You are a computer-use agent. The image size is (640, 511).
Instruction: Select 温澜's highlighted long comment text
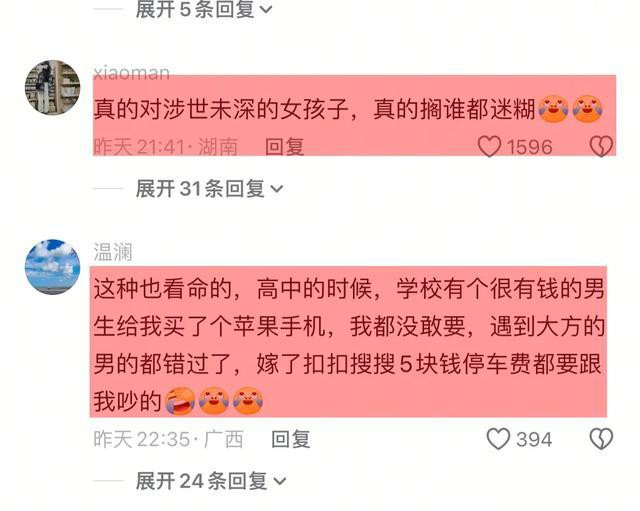click(x=349, y=345)
